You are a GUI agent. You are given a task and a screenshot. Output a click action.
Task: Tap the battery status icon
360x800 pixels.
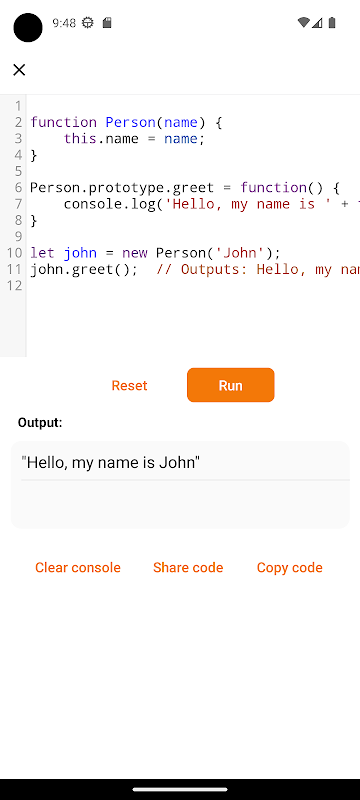[x=332, y=23]
